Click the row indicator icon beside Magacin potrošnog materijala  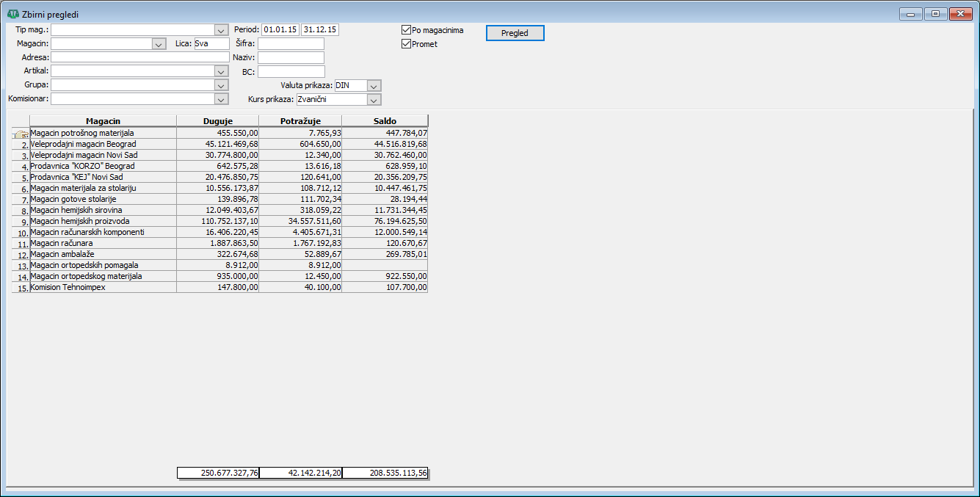(x=21, y=134)
